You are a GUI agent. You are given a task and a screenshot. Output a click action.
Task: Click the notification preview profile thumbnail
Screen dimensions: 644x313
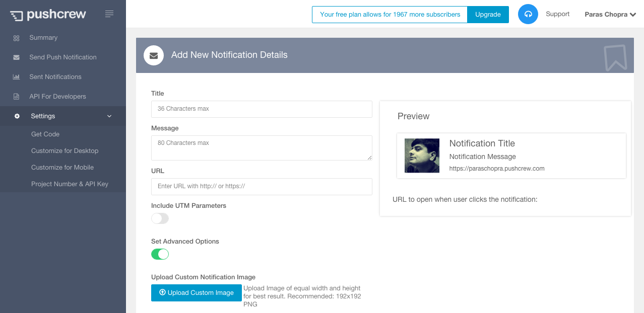422,155
